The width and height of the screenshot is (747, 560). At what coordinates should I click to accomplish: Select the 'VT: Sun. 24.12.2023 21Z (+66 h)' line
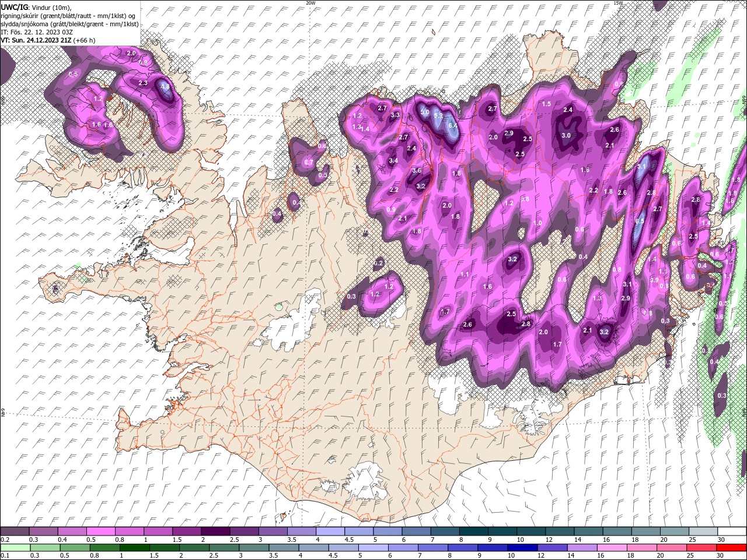coord(48,40)
